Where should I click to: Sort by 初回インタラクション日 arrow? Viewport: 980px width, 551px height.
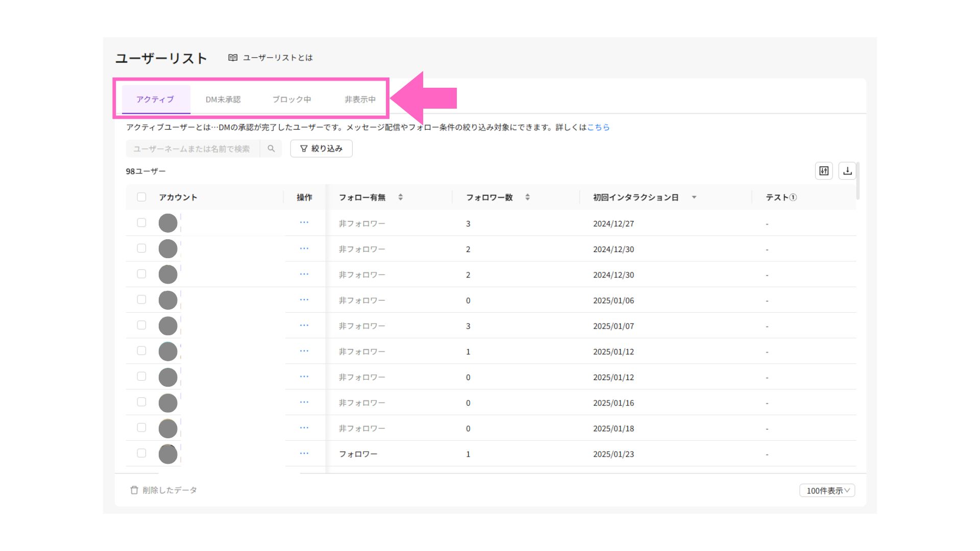click(x=694, y=197)
